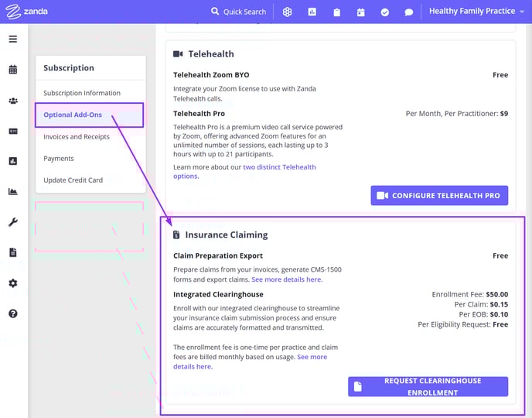
Task: Open the calendar icon in top bar
Action: pos(360,12)
